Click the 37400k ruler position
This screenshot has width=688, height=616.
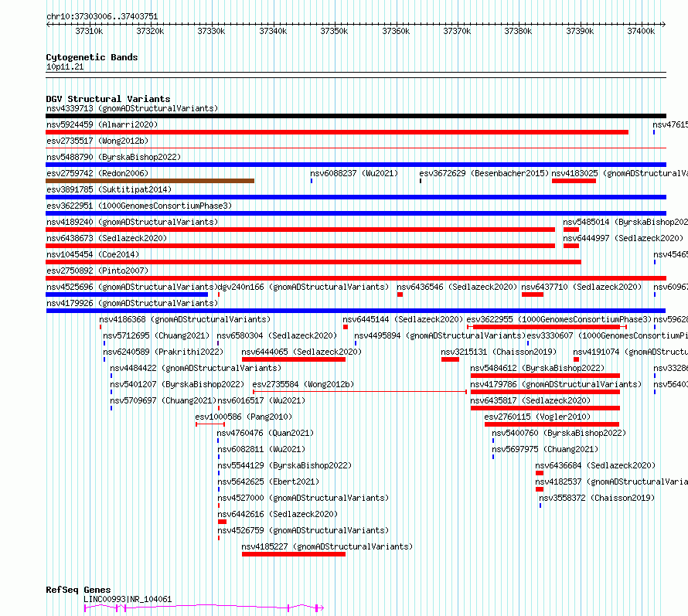click(641, 31)
